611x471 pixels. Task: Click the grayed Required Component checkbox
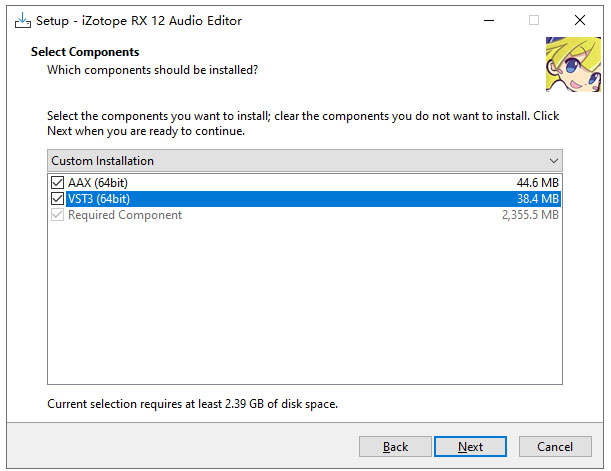[x=57, y=215]
